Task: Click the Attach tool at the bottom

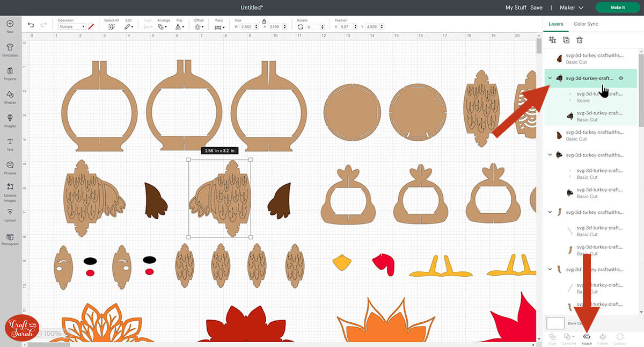Action: (x=587, y=338)
